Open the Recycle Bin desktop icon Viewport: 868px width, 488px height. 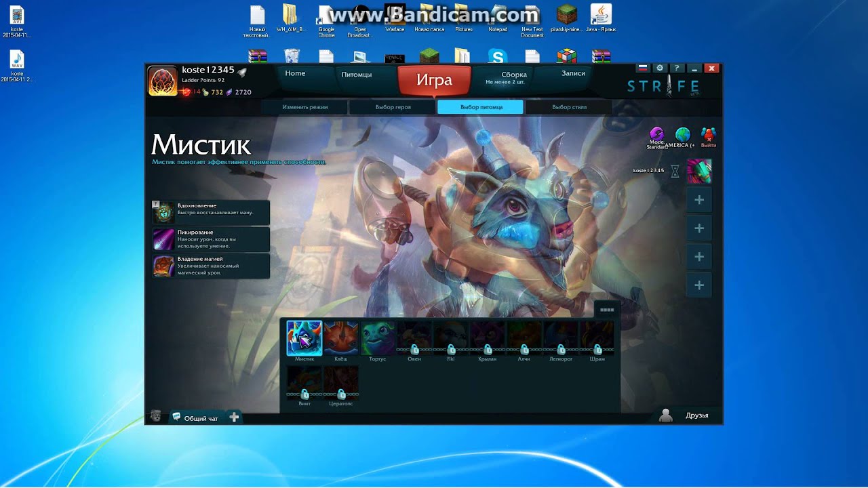pos(292,56)
